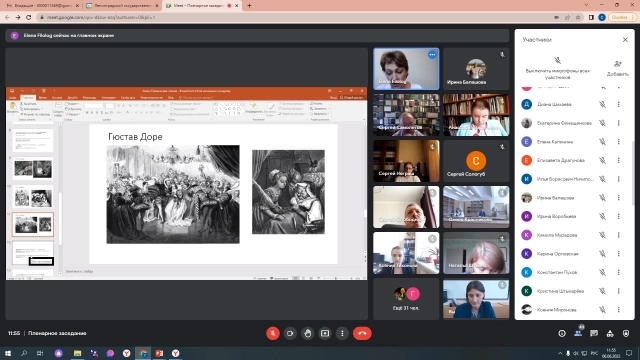Open Windows Start menu
Screen dimensions: 640x360
[x=7, y=353]
